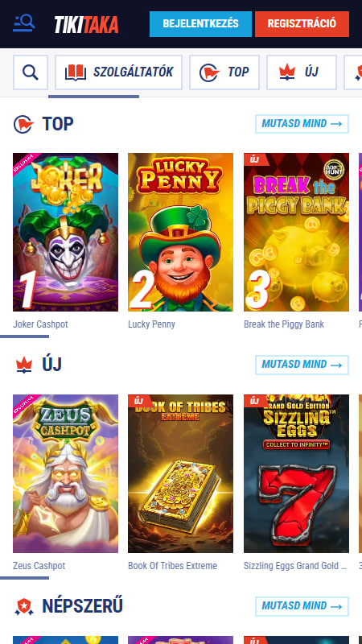Click the TOP section flag icon

tap(23, 124)
